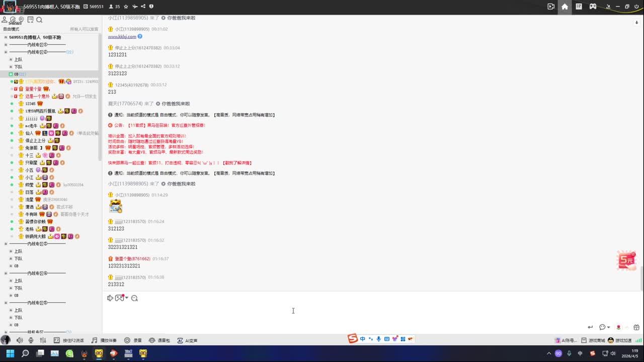The height and width of the screenshot is (362, 644).
Task: Open Windows Start menu
Action: (x=10, y=353)
